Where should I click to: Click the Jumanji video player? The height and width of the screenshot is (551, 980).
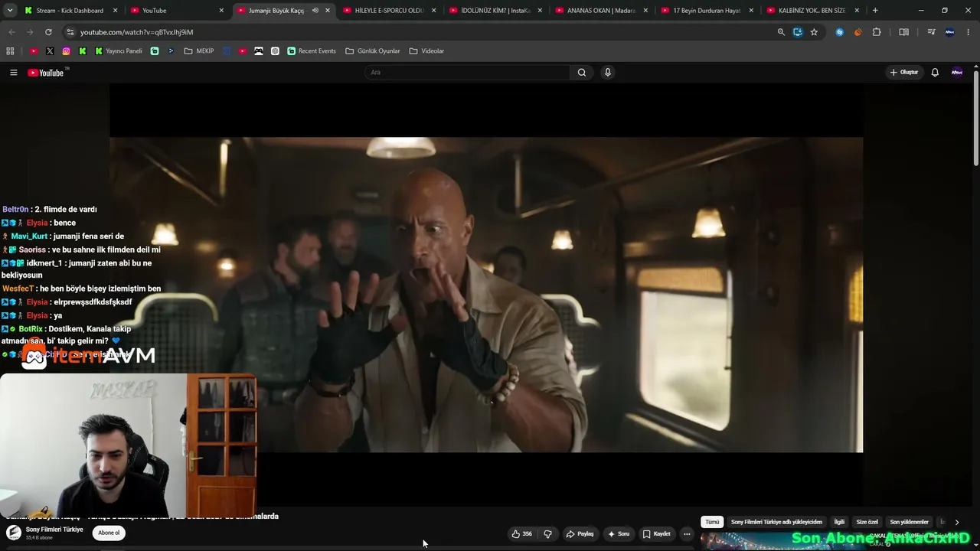click(486, 295)
